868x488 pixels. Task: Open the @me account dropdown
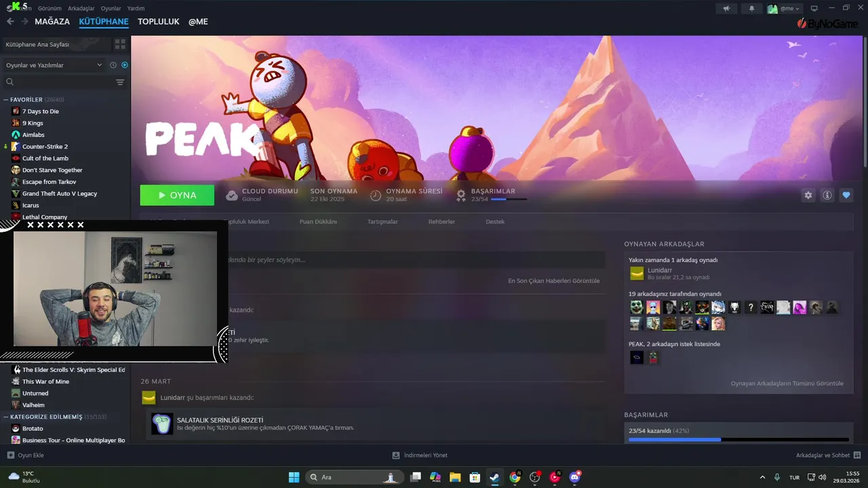(x=784, y=8)
